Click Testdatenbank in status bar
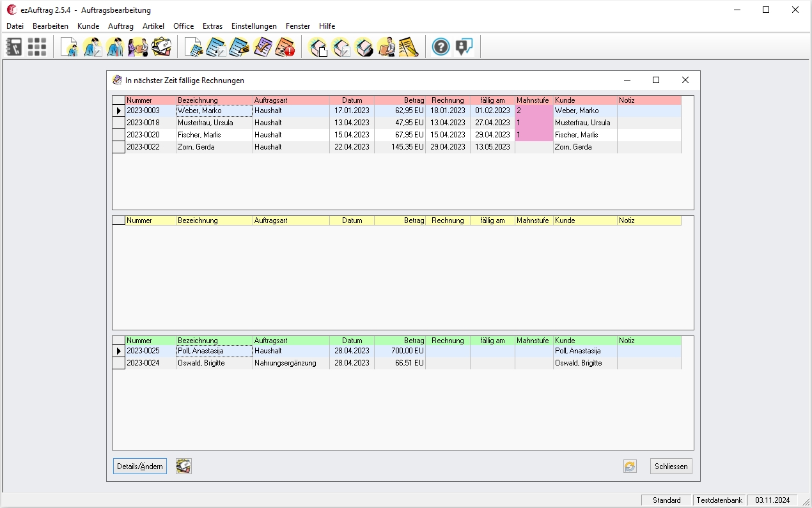The image size is (812, 508). pos(719,500)
